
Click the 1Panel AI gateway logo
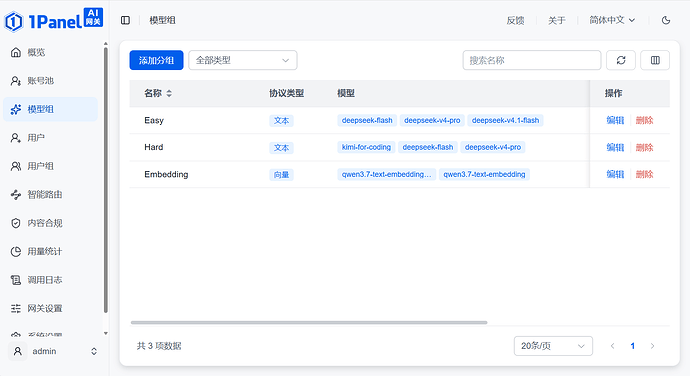(54, 20)
